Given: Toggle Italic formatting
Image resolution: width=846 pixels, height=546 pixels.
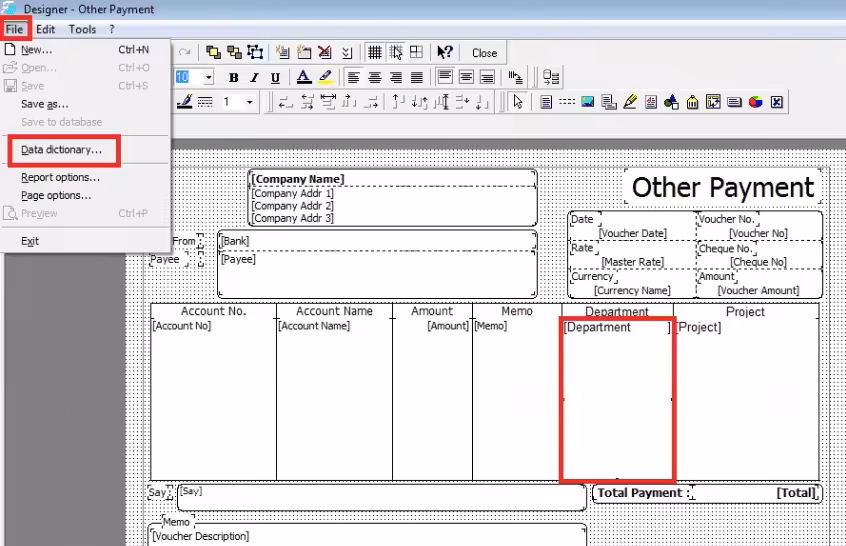Looking at the screenshot, I should [x=254, y=78].
